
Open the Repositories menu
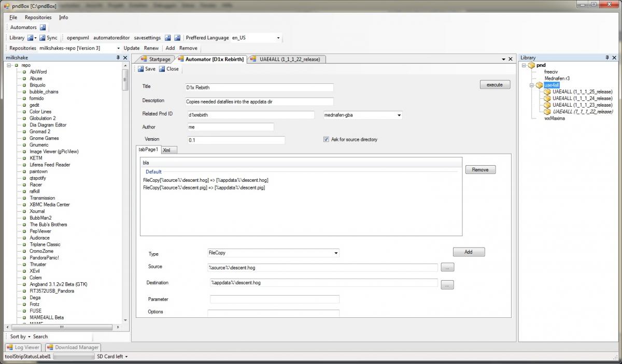pos(38,17)
